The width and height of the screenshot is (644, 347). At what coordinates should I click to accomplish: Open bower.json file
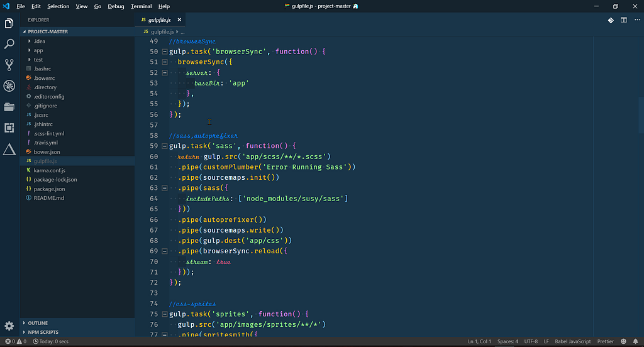pos(77,152)
